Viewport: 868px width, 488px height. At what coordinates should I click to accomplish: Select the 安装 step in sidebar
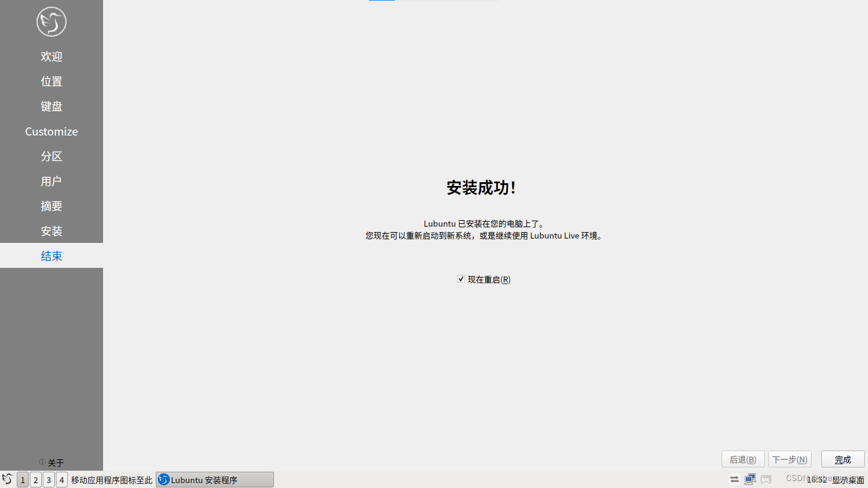[52, 231]
